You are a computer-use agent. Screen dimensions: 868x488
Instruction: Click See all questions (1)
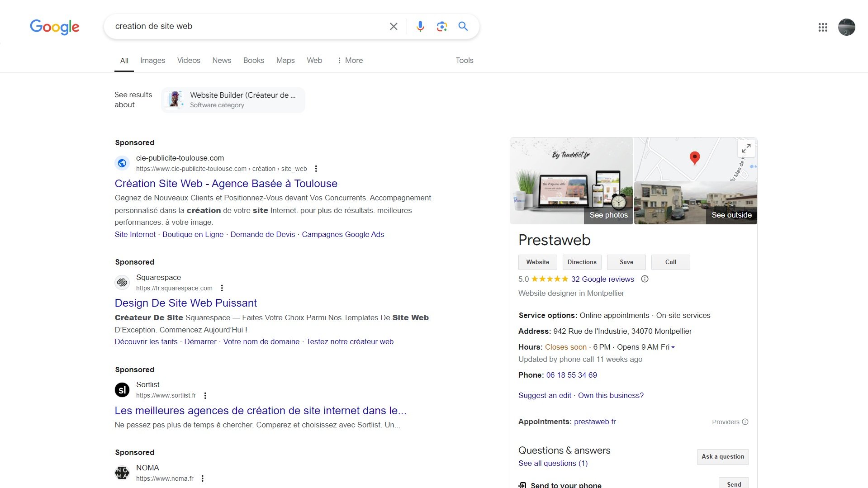click(x=553, y=464)
